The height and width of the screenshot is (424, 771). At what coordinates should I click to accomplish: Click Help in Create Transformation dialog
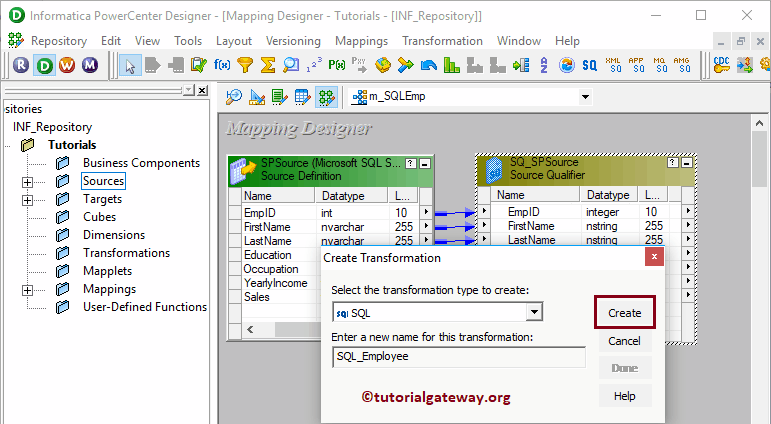click(624, 396)
